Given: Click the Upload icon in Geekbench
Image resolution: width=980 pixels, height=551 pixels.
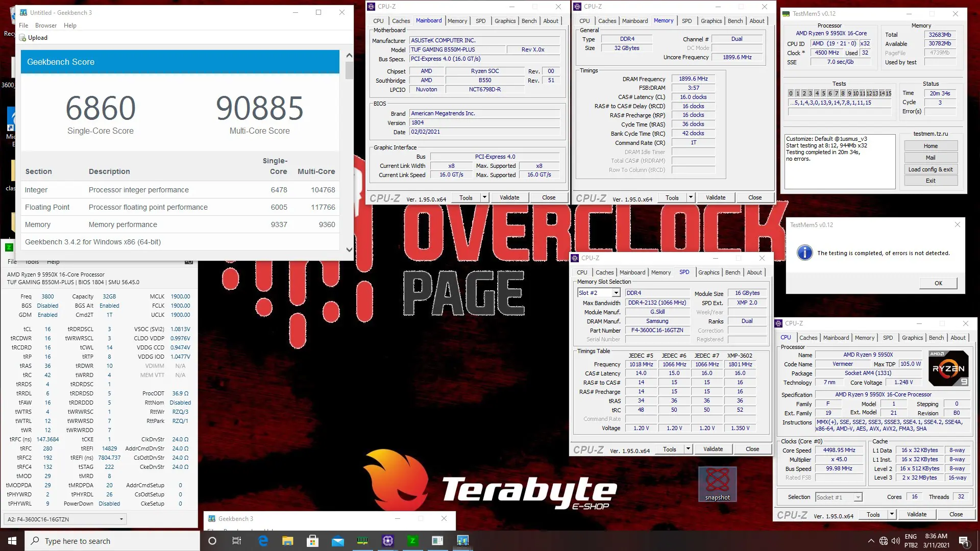Looking at the screenshot, I should (22, 38).
